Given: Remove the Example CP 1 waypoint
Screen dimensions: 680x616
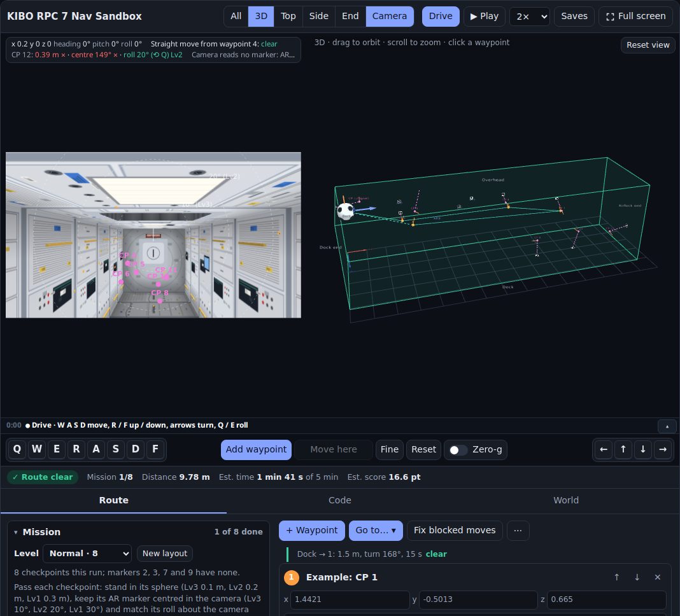Looking at the screenshot, I should pos(658,577).
